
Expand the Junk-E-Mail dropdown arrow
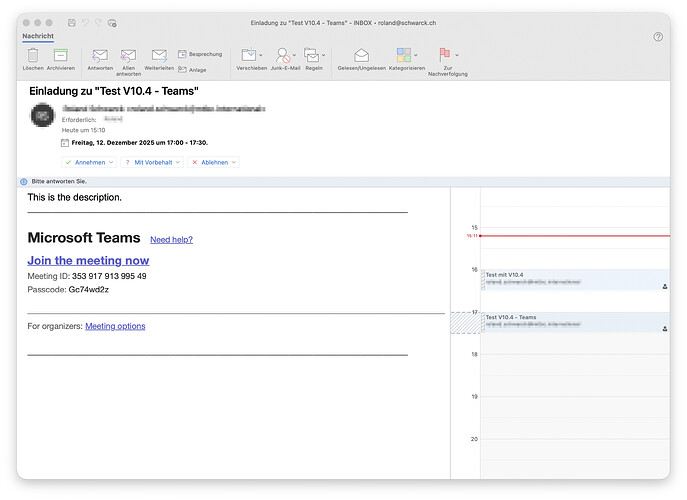tap(294, 55)
